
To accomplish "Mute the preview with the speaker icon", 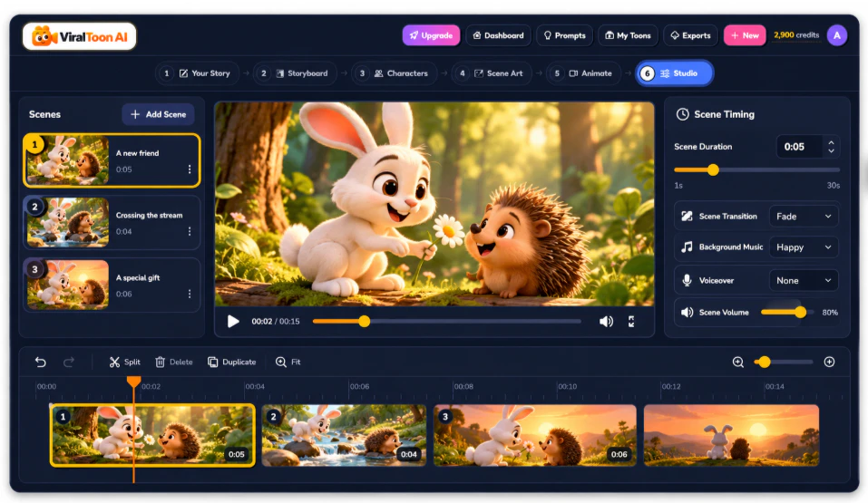I will [x=606, y=322].
